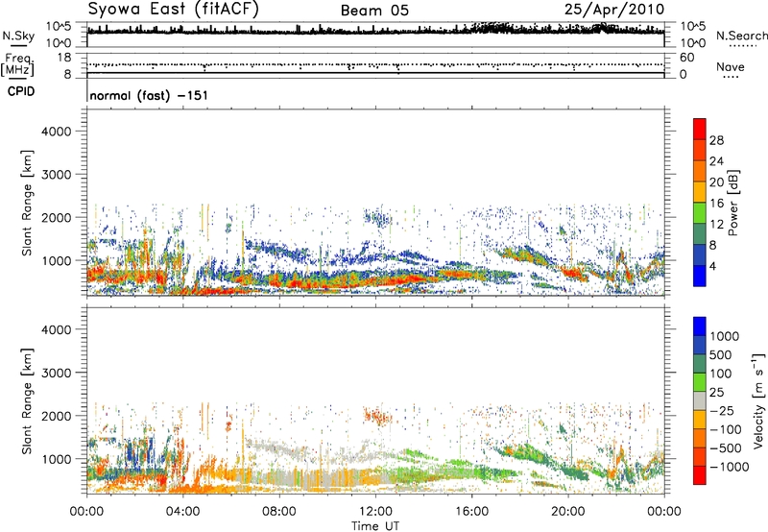Image resolution: width=768 pixels, height=532 pixels.
Task: Click 'Slant Range [km]' label of velocity panel
Action: (27, 400)
